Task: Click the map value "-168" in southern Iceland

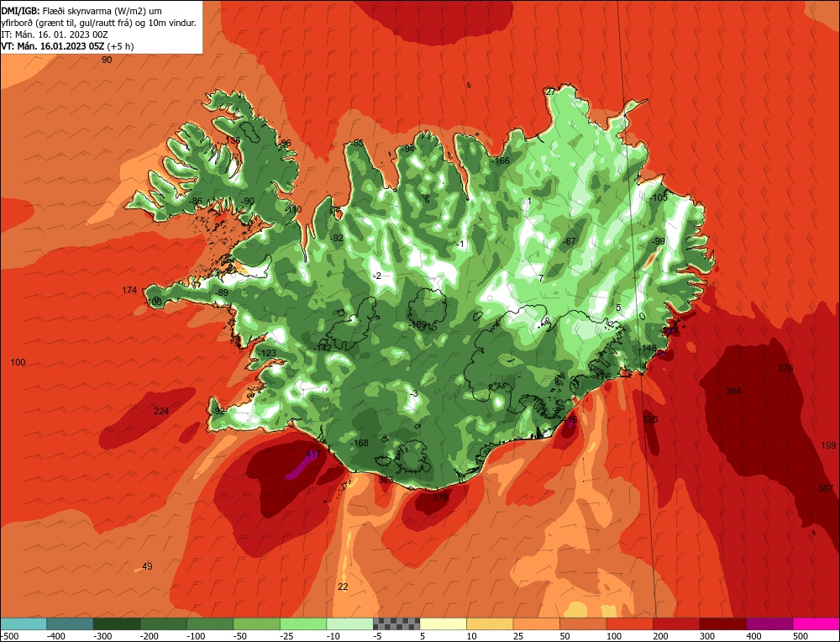Action: point(359,443)
